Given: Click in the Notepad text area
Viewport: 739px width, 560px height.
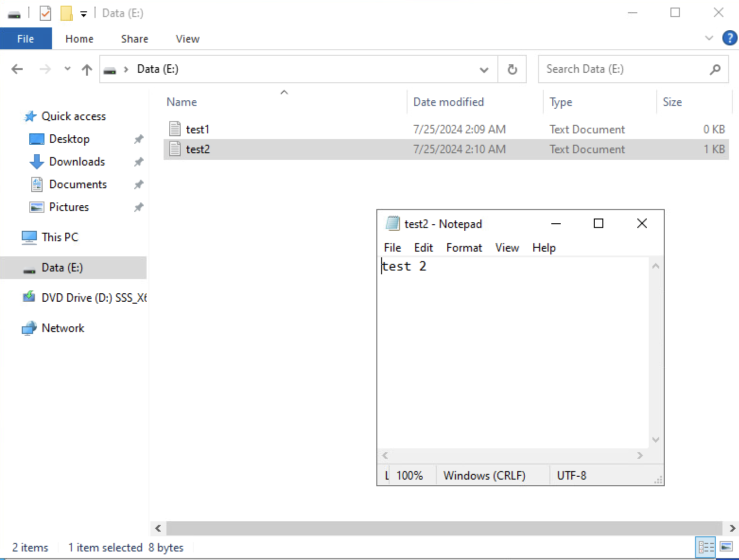Looking at the screenshot, I should click(x=513, y=352).
